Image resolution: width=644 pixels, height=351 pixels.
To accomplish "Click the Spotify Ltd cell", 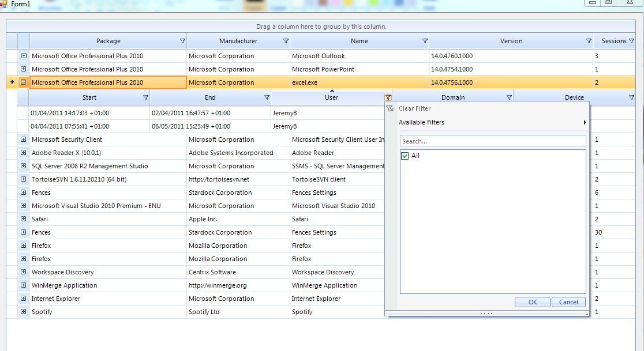I will (238, 312).
